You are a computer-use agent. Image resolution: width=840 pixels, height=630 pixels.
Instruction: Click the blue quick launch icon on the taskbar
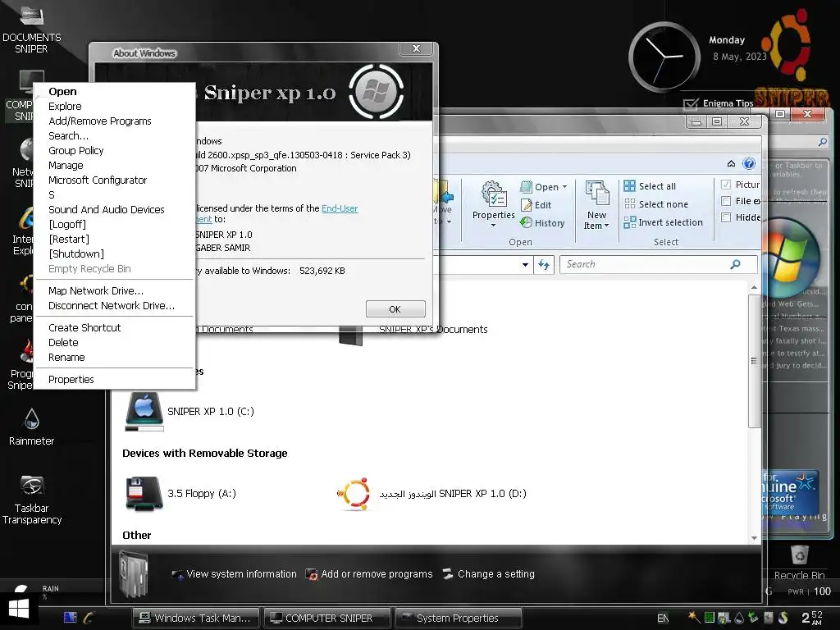(71, 618)
